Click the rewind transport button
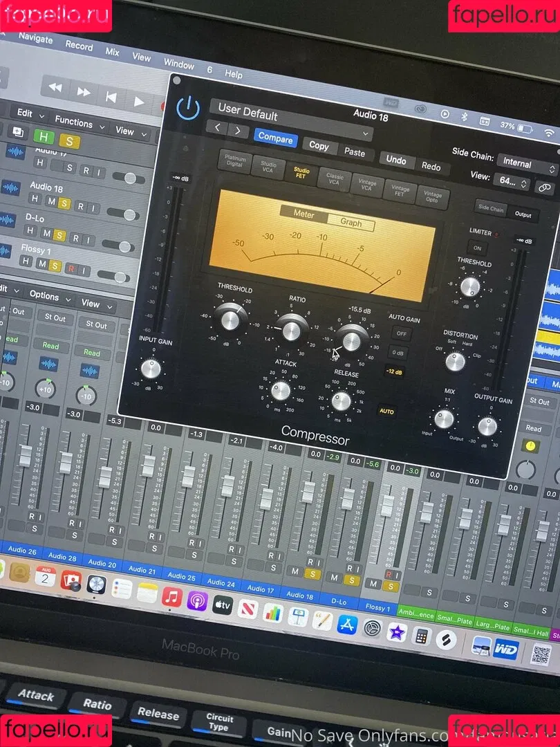Image resolution: width=560 pixels, height=747 pixels. [x=55, y=87]
